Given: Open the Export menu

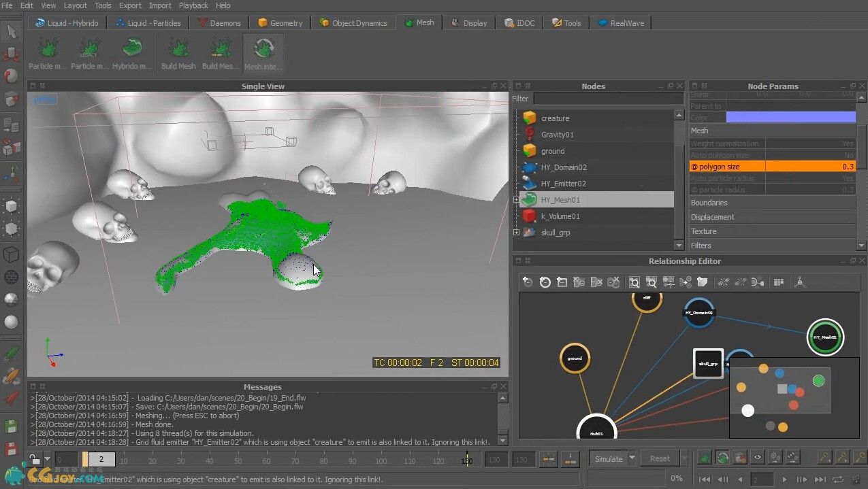Looking at the screenshot, I should [129, 5].
